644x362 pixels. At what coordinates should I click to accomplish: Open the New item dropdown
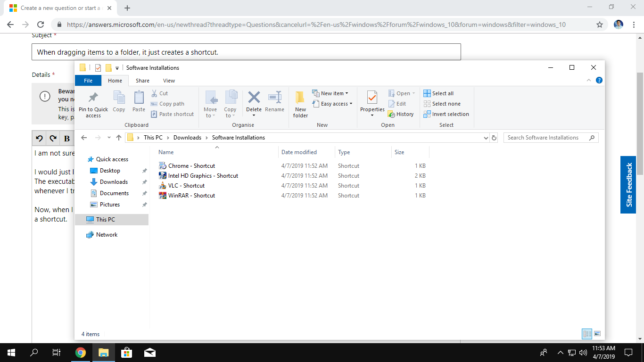click(x=330, y=93)
